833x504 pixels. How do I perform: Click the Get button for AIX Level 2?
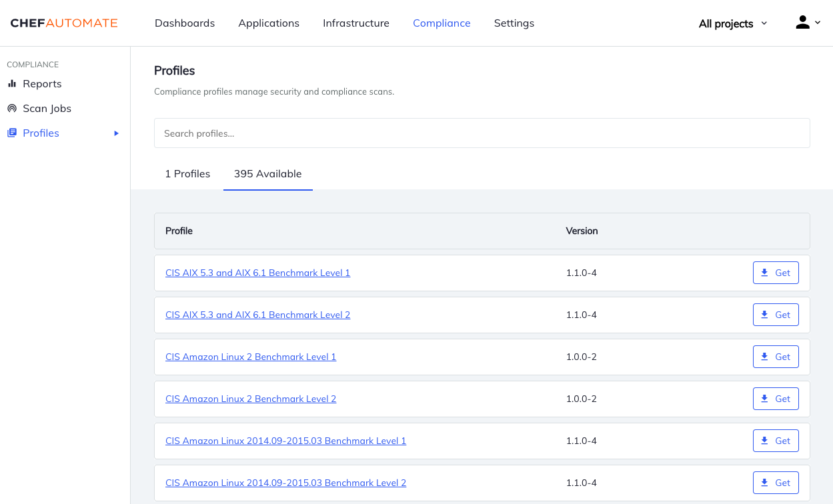[x=775, y=315]
